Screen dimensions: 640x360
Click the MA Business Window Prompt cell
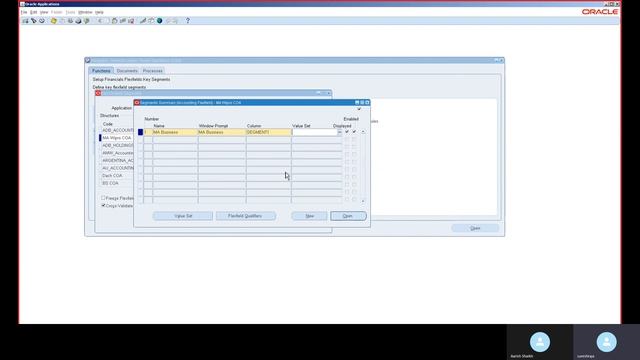(x=222, y=132)
